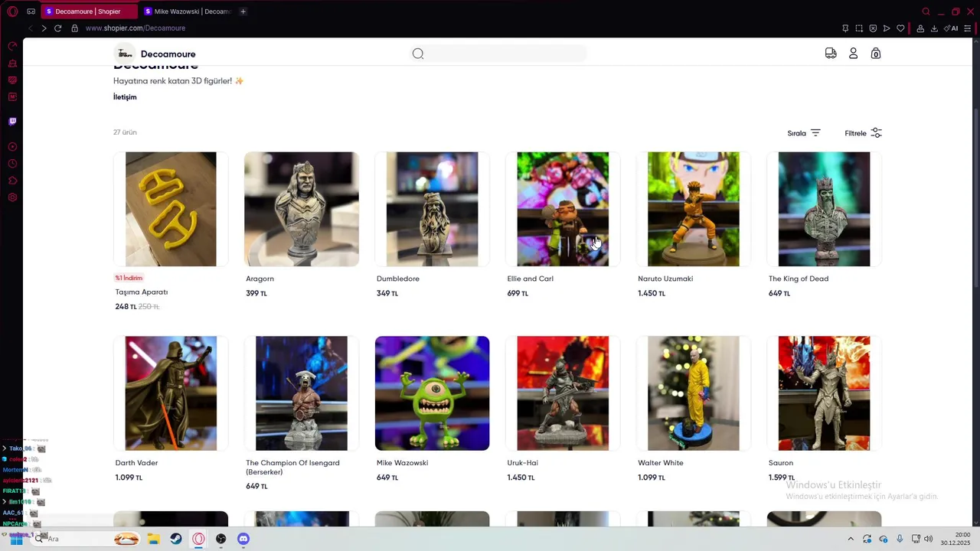
Task: Open the Darth Vader product image
Action: pyautogui.click(x=171, y=393)
